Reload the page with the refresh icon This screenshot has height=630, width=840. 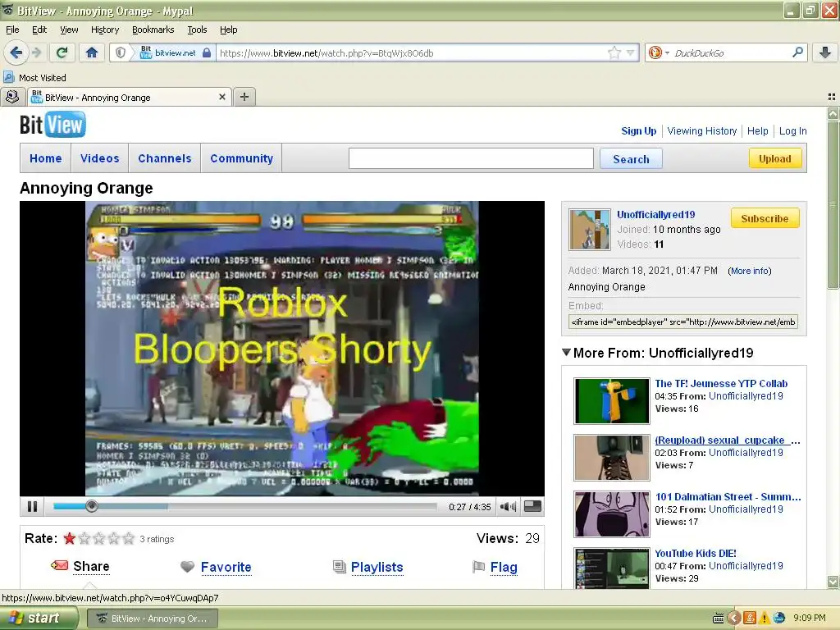(x=62, y=52)
